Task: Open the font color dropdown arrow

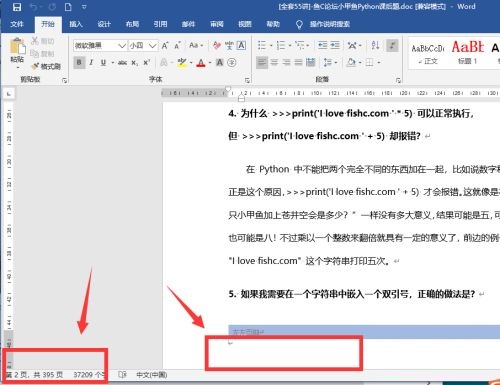Action: (x=210, y=63)
